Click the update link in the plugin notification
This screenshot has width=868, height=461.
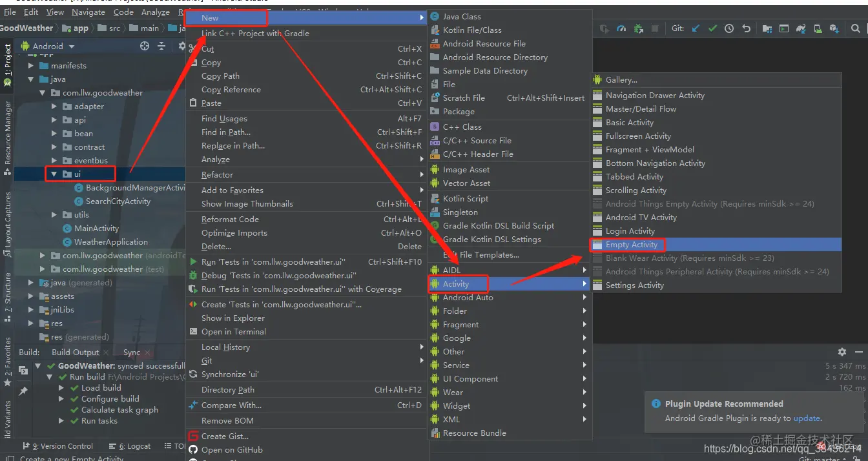click(x=807, y=418)
